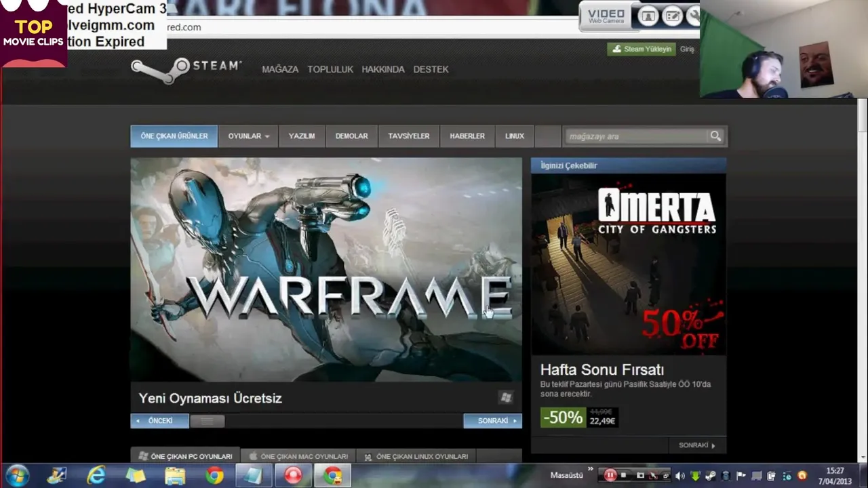868x488 pixels.
Task: Switch to ÖNE ÇIKAN PC OYUNLARI tab
Action: (x=185, y=456)
